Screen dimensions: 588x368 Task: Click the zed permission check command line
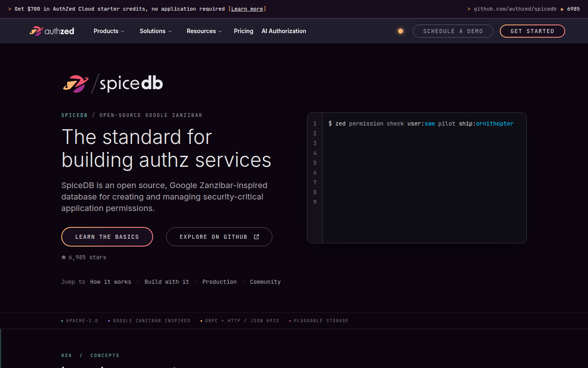421,123
